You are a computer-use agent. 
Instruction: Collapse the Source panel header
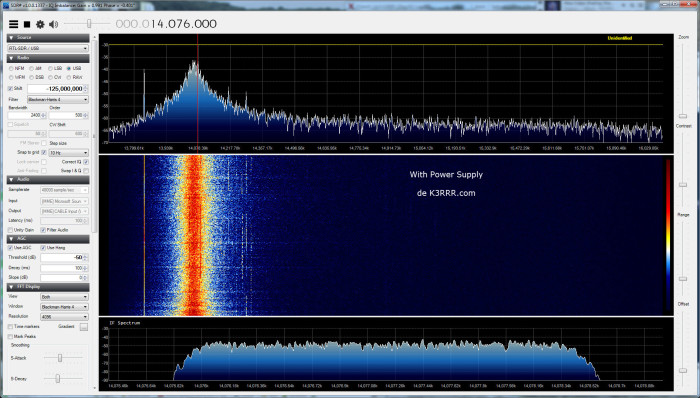[48, 38]
